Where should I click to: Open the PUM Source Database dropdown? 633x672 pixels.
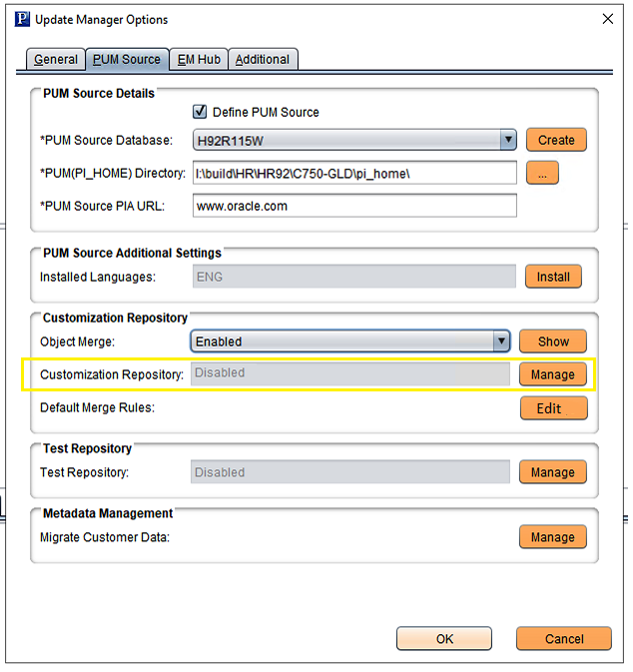507,140
